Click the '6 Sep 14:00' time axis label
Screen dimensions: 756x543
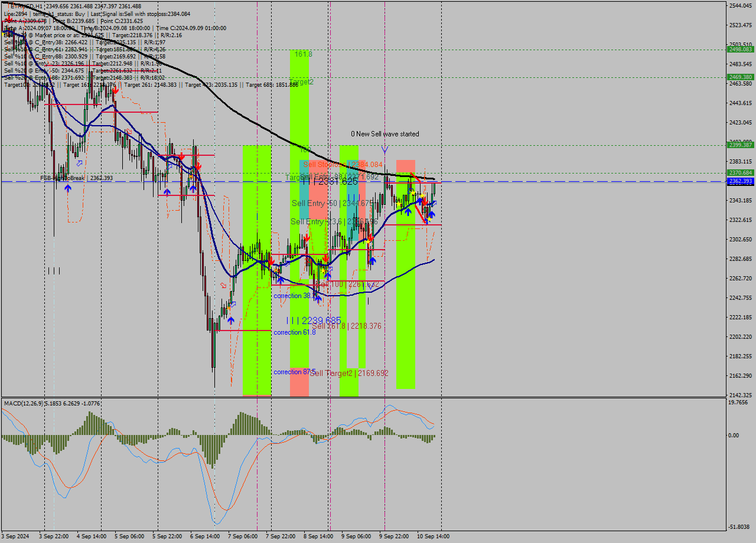(x=205, y=537)
